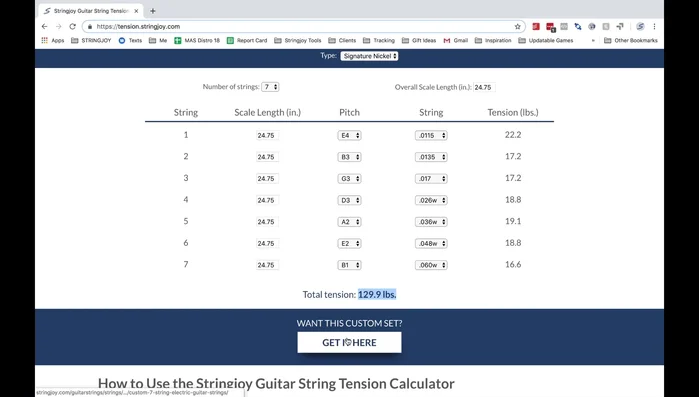Show hidden bookmarks with the overflow chevron
The height and width of the screenshot is (397, 699).
pos(593,40)
